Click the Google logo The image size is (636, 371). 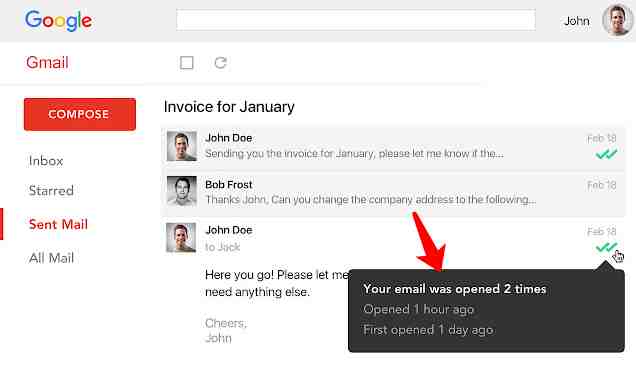click(x=58, y=21)
